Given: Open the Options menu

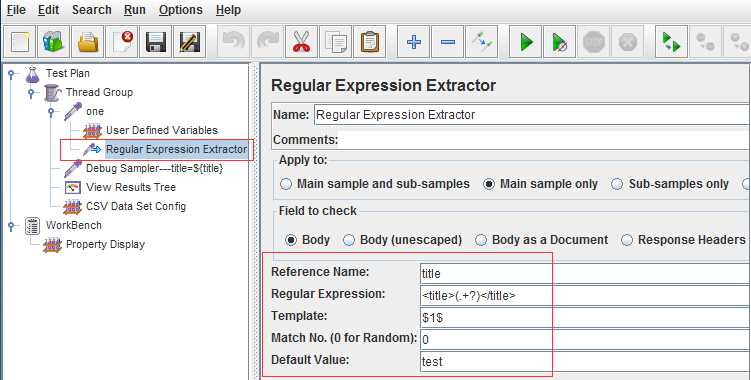Looking at the screenshot, I should (181, 10).
